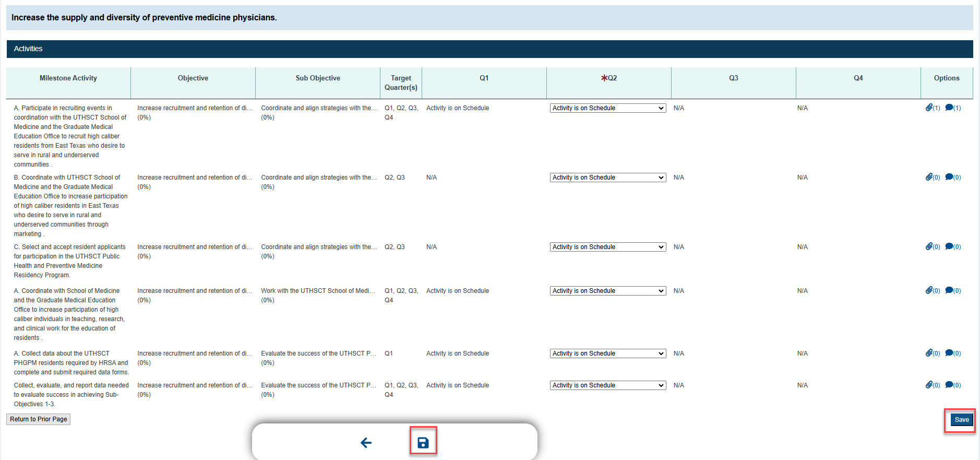Screen dimensions: 980x460
Task: Open attachments for Collect, evaluate, and report data row
Action: click(x=933, y=385)
